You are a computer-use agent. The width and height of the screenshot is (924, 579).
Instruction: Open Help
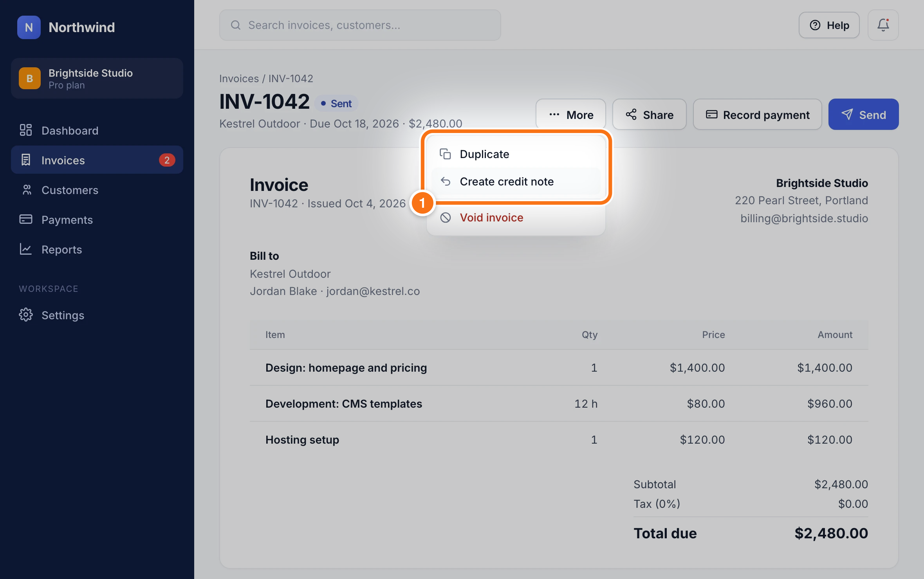pos(829,25)
